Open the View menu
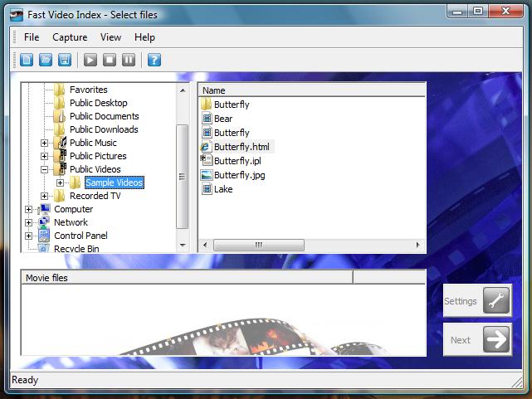Screen dimensions: 532x399 coord(110,37)
